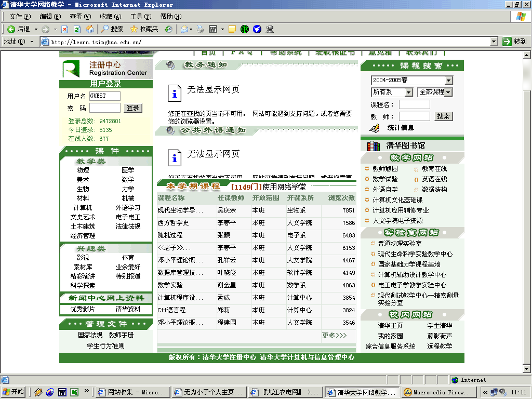Click the 统计信息 statistics icon

[375, 128]
